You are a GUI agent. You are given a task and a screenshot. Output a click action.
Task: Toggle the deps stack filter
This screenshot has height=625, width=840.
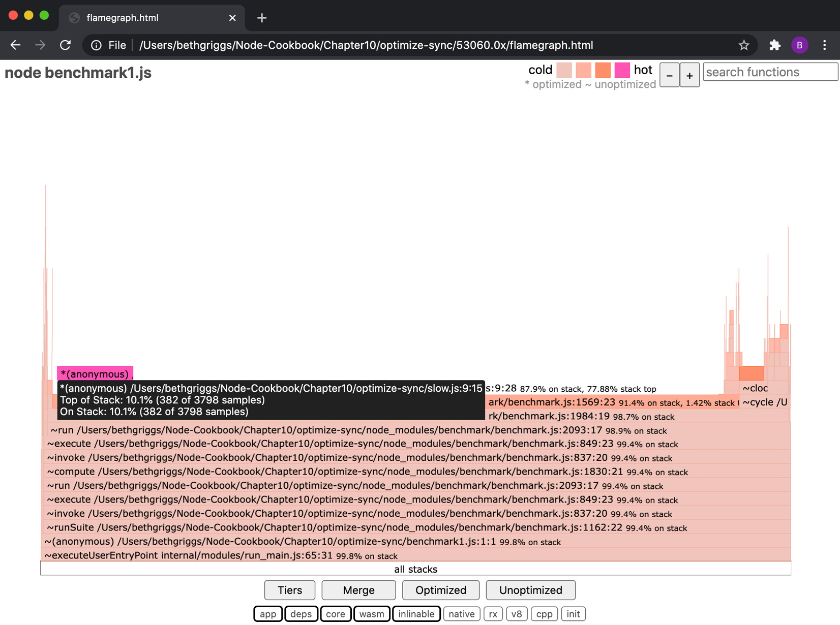(x=301, y=613)
